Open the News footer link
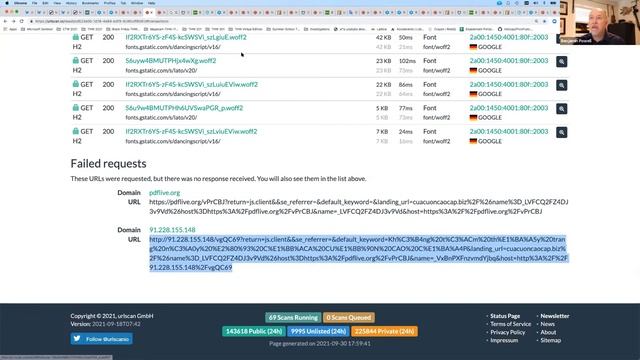The image size is (640, 360). 547,324
